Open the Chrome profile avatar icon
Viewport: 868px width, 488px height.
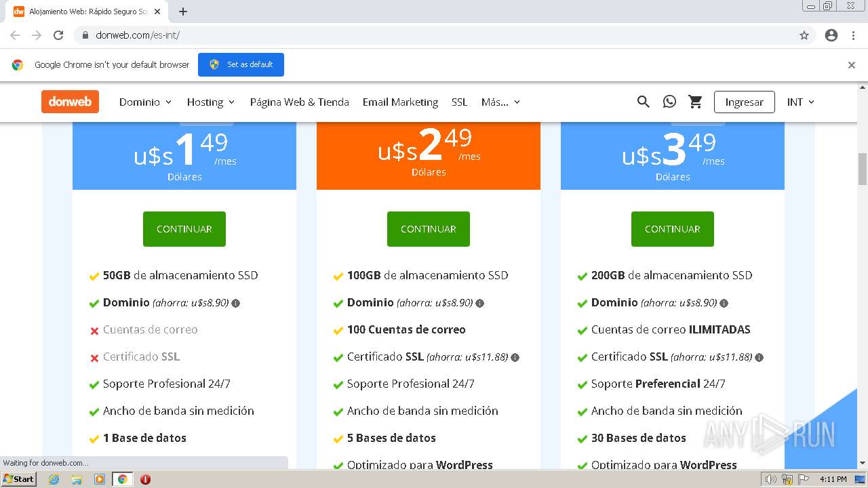click(831, 35)
